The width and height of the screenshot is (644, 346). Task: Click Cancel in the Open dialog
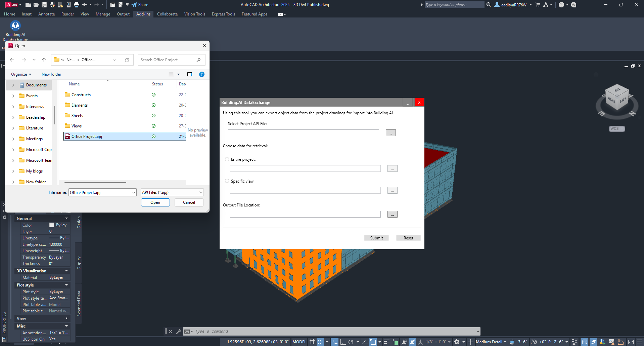(189, 202)
